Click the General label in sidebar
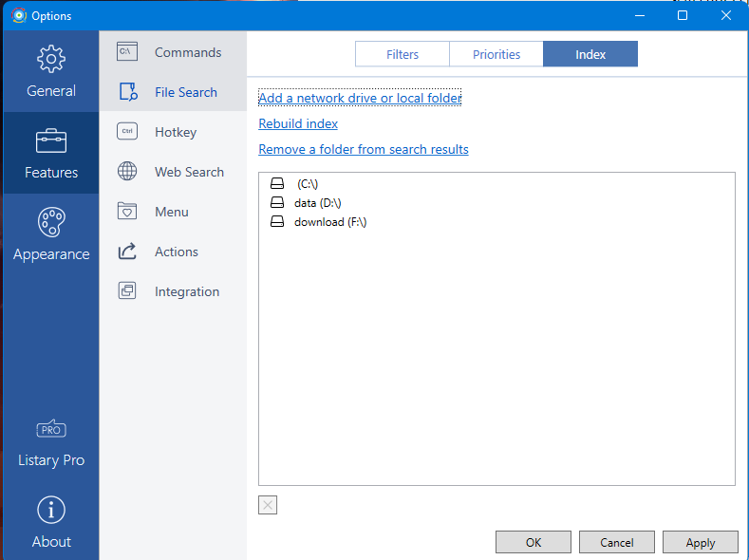The height and width of the screenshot is (560, 749). 51,91
